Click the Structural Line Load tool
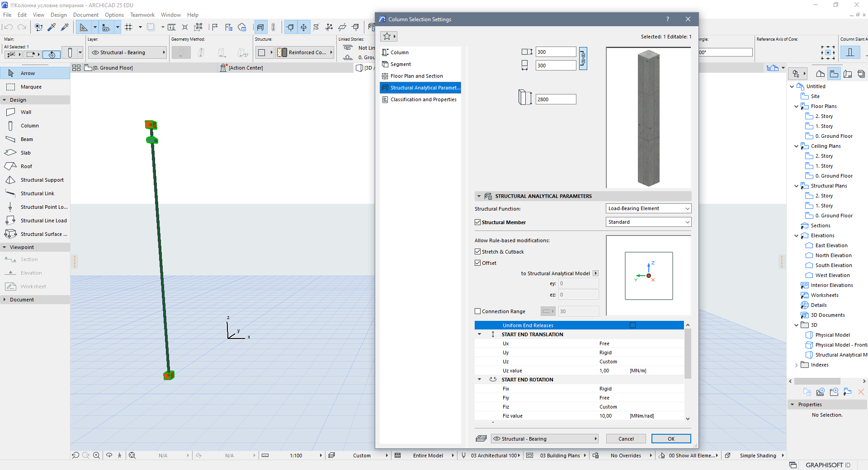The height and width of the screenshot is (470, 868). [43, 221]
